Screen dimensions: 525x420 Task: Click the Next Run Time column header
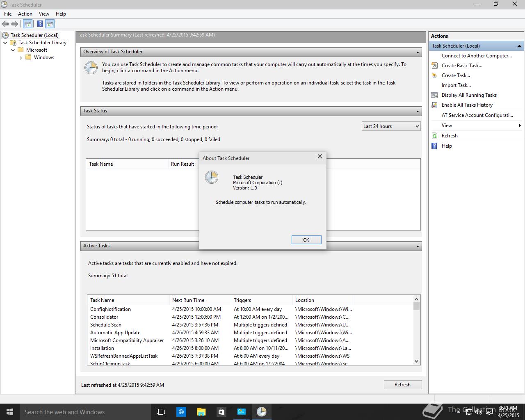click(x=200, y=300)
